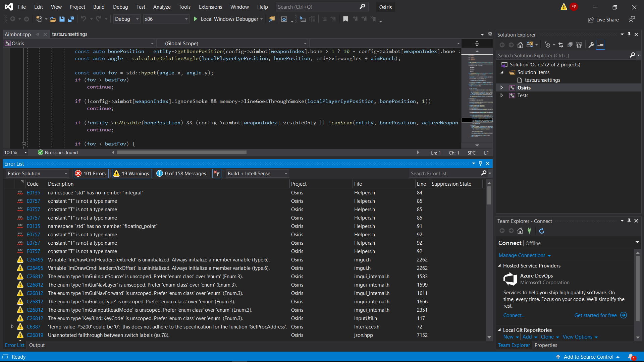Expand the Tests project node
Screen dimensions: 644x362
[x=501, y=95]
